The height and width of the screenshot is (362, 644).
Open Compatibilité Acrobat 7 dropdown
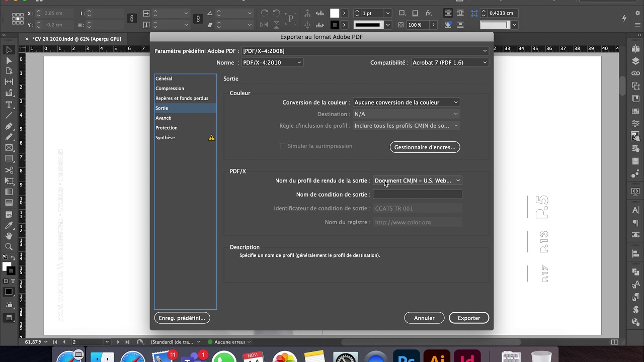450,62
